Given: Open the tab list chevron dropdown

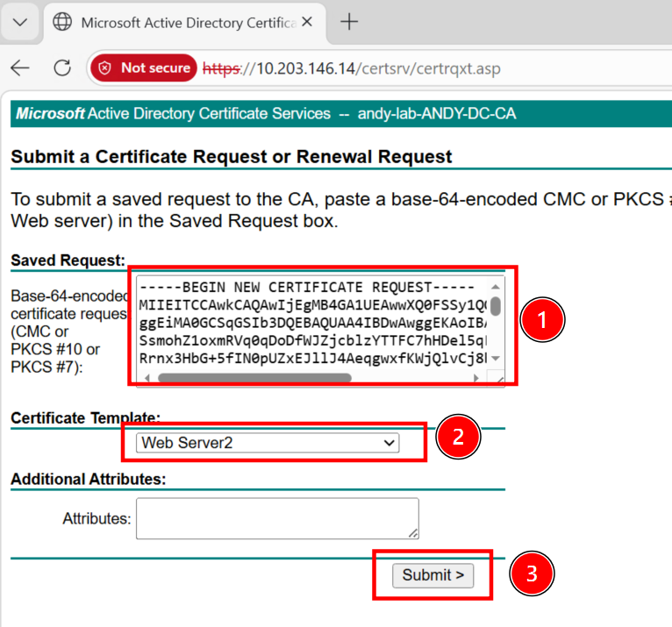Looking at the screenshot, I should (x=20, y=23).
